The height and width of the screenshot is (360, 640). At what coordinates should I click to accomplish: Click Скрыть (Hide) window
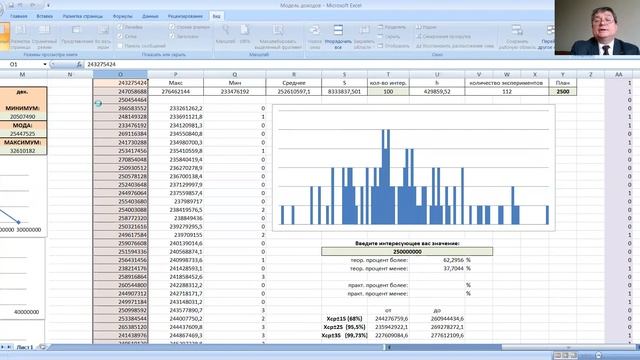coord(389,36)
